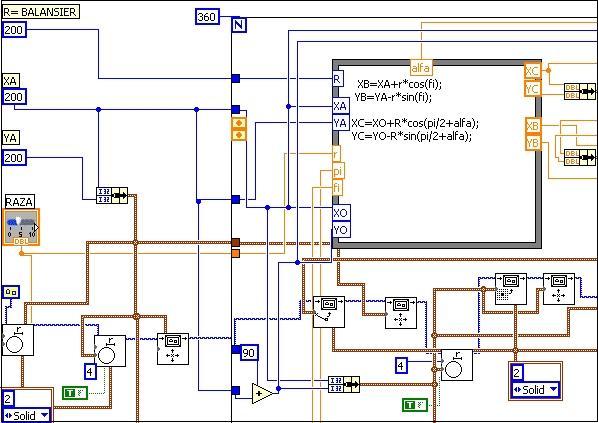Click the 200 constant under the YA label
Image resolution: width=598 pixels, height=423 pixels.
coord(14,158)
